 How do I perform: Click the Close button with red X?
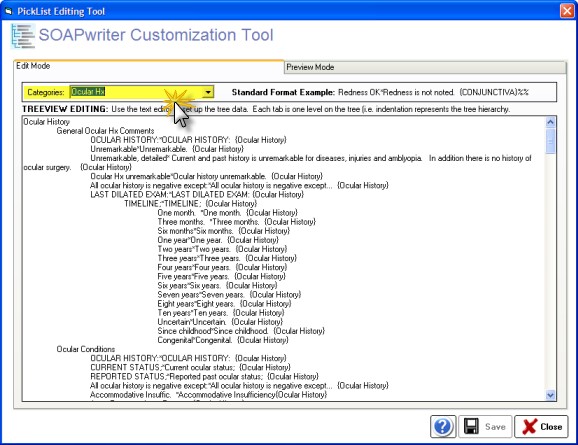[x=541, y=427]
